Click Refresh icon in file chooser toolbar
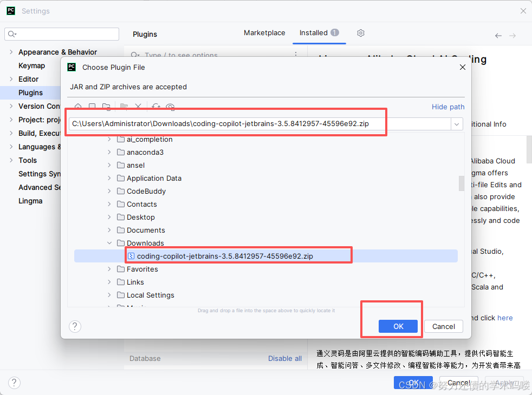Image resolution: width=532 pixels, height=395 pixels. (155, 107)
